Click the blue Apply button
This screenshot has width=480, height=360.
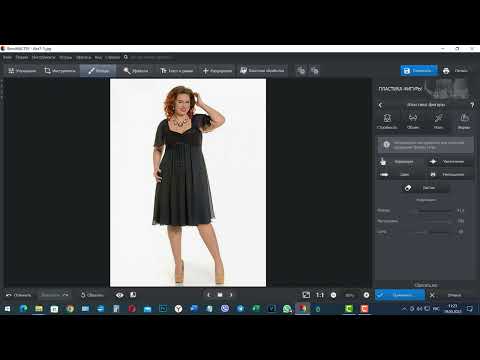coord(400,295)
